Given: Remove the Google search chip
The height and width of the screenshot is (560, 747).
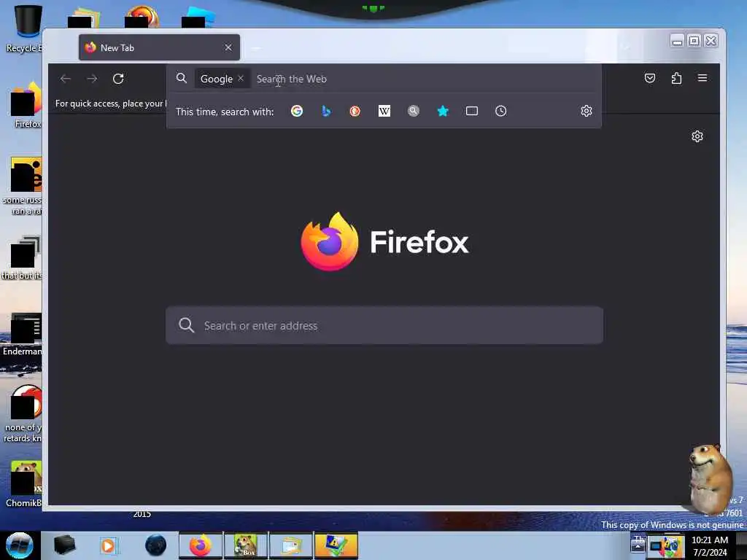Looking at the screenshot, I should tap(241, 79).
